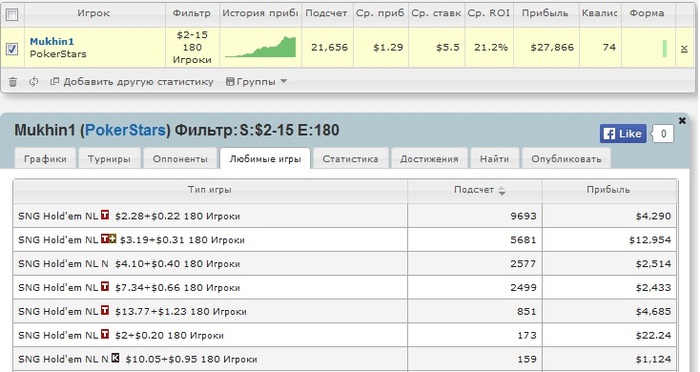The width and height of the screenshot is (700, 372).
Task: Remove the Mukhin1 row with x icon
Action: pyautogui.click(x=684, y=49)
